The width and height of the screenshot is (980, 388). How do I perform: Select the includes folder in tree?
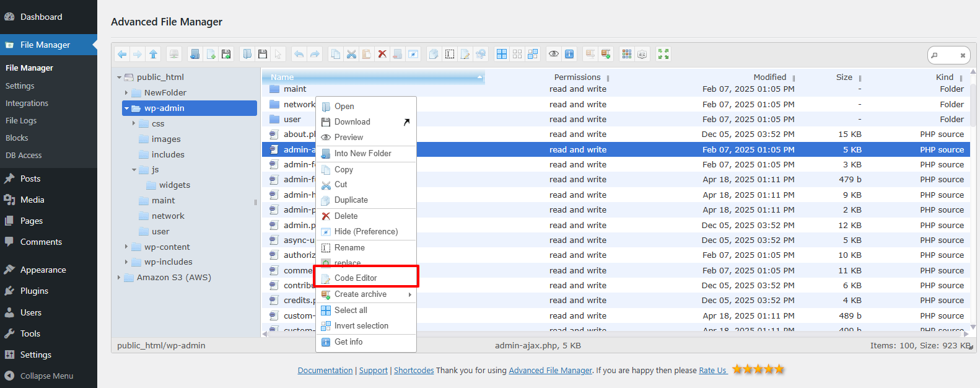click(x=168, y=155)
